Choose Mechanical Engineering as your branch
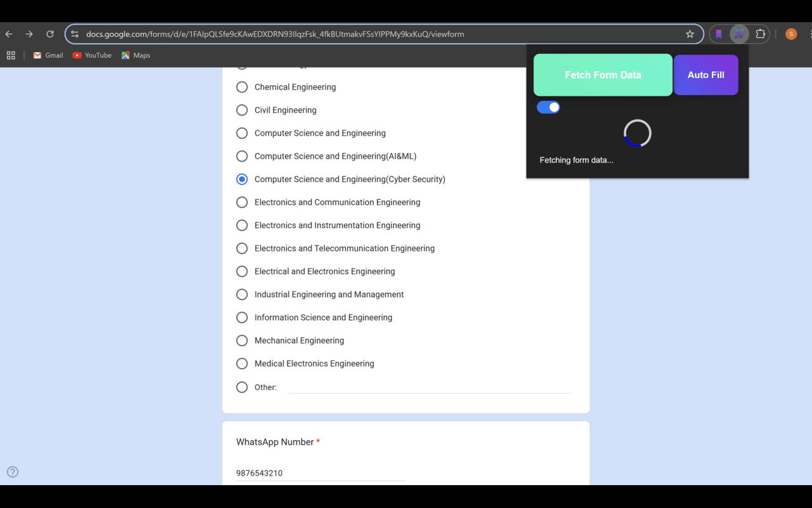 click(x=242, y=340)
